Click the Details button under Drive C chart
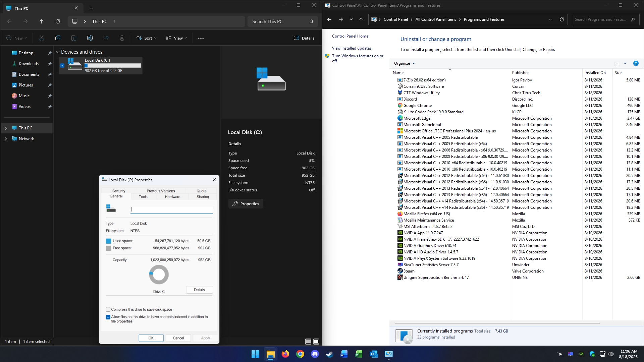The width and height of the screenshot is (644, 362). click(x=199, y=290)
